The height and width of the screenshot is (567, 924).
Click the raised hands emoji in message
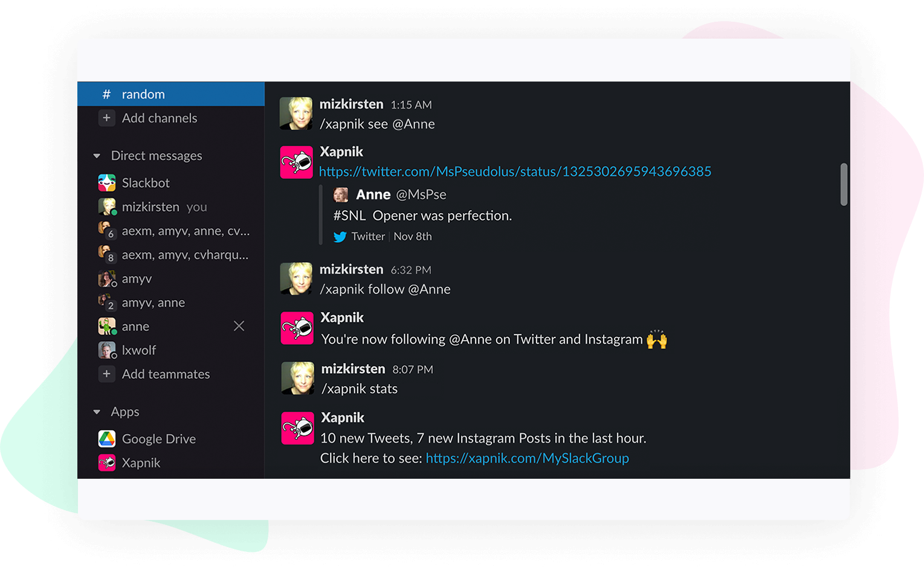coord(656,339)
